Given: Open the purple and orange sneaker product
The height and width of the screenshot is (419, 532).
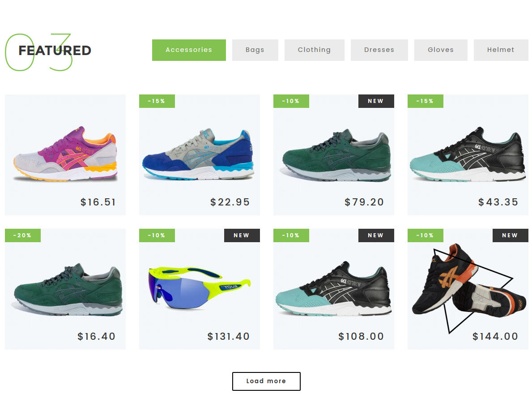Looking at the screenshot, I should 65,154.
